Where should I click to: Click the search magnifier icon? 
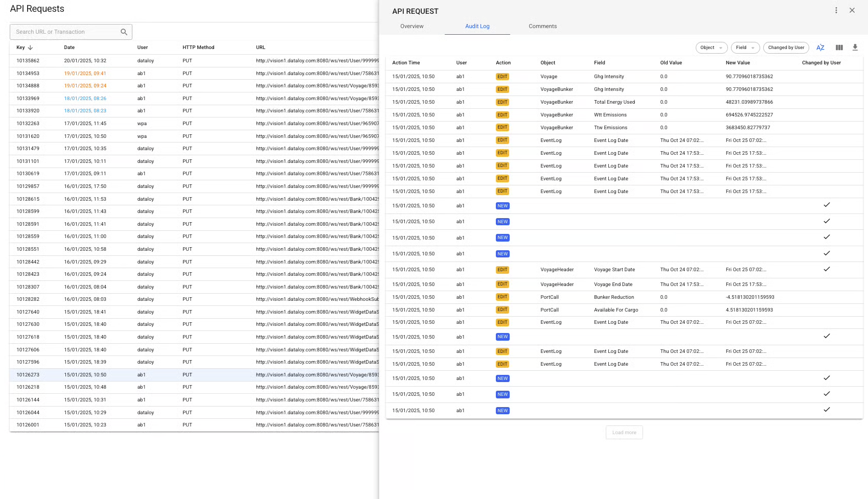coord(124,32)
